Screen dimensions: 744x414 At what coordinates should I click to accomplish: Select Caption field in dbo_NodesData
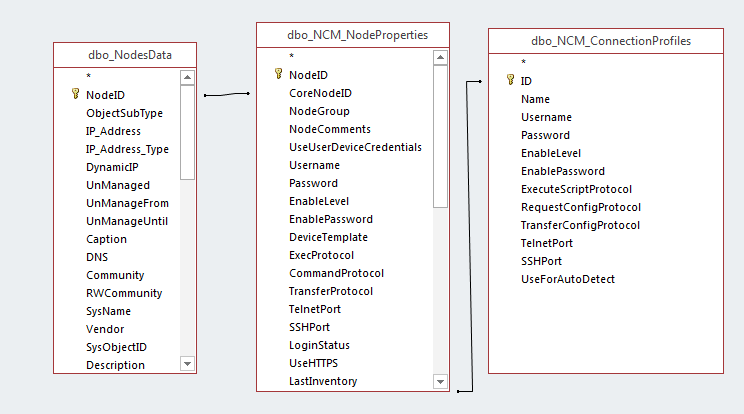[106, 239]
